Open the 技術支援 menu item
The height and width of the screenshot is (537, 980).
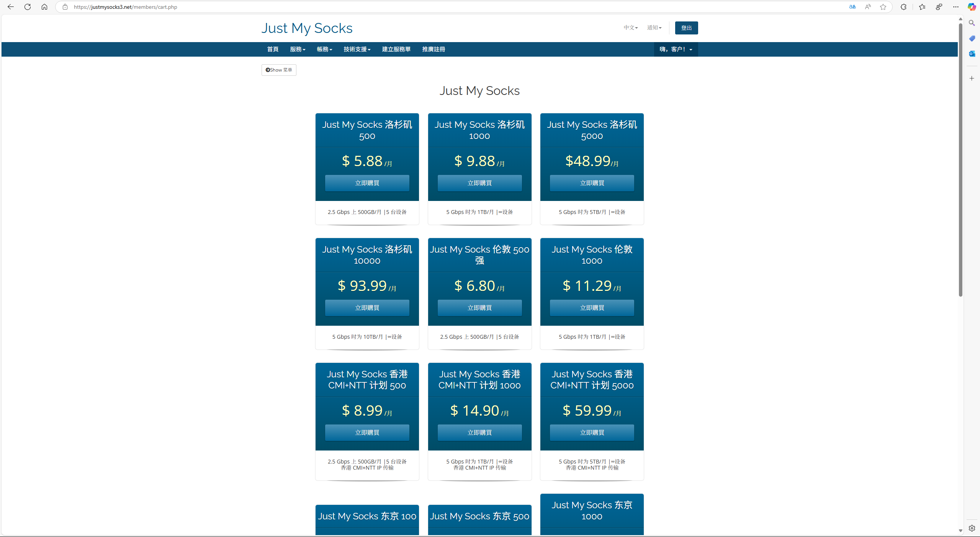point(357,49)
